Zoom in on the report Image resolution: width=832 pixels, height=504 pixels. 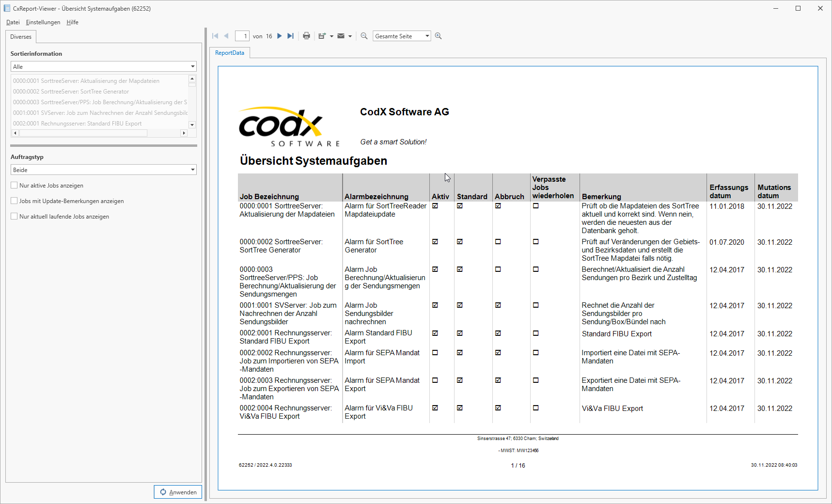coord(439,36)
